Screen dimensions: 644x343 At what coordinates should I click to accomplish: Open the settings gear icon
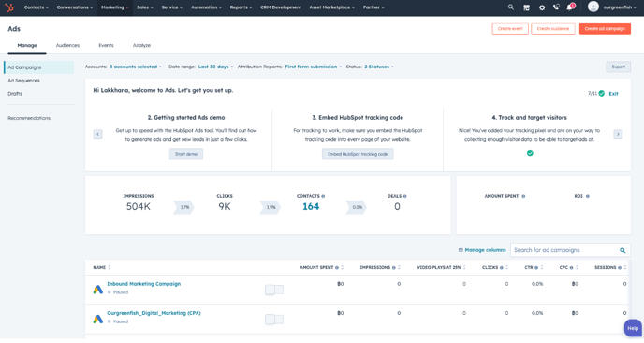(542, 7)
